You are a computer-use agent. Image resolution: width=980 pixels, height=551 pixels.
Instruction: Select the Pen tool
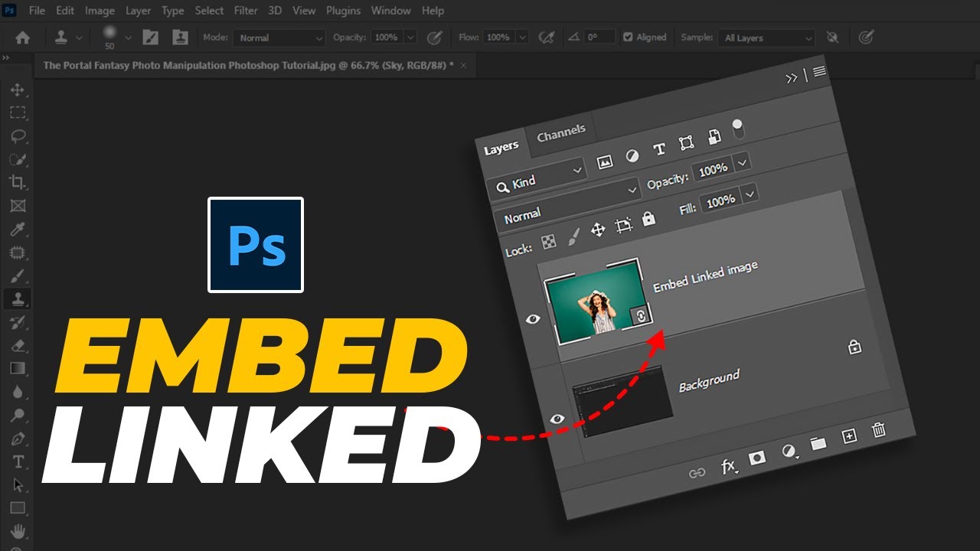[x=17, y=439]
